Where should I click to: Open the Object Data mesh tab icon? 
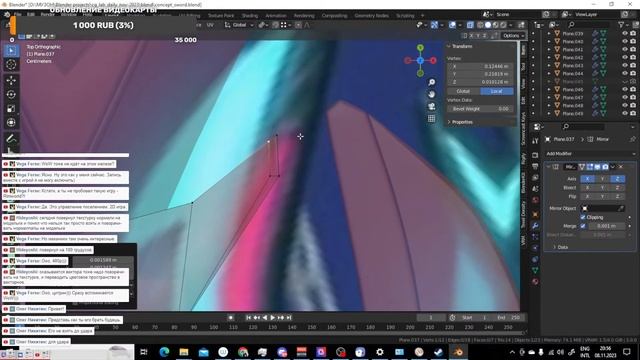[535, 270]
